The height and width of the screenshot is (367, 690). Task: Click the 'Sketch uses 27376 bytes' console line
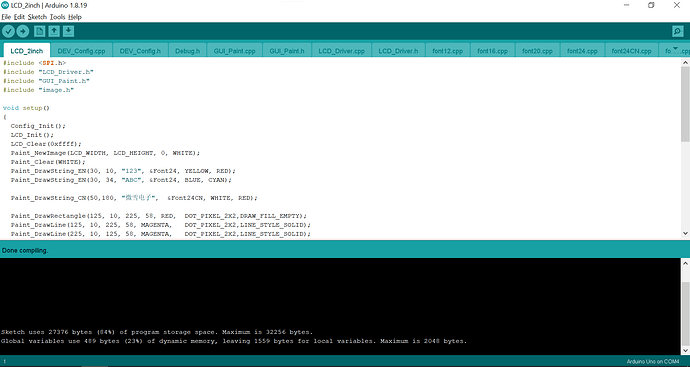(x=157, y=332)
